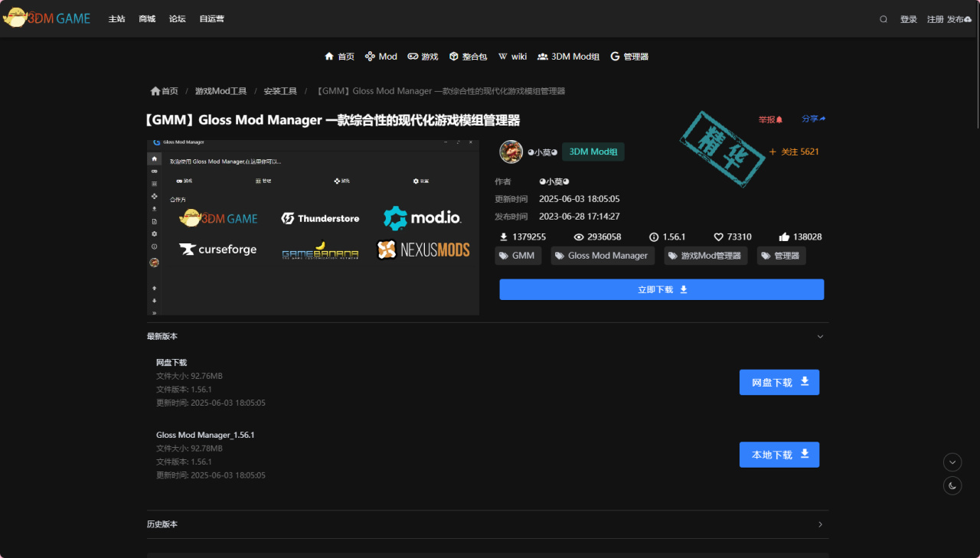
Task: Click the 更新时间 value 2025-06-03 18:05:05 under author
Action: [x=580, y=199]
